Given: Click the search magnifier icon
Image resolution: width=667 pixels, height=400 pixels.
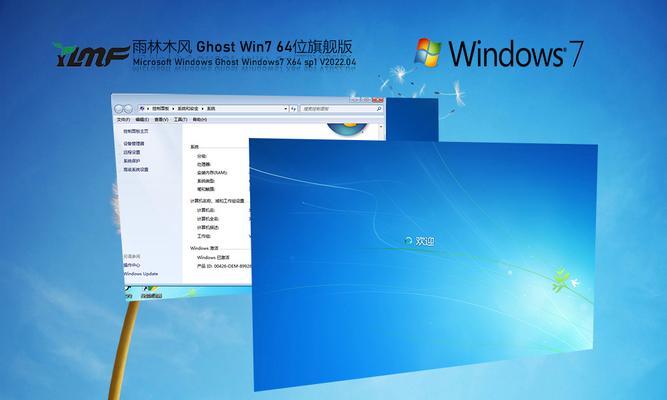Looking at the screenshot, I should (379, 109).
